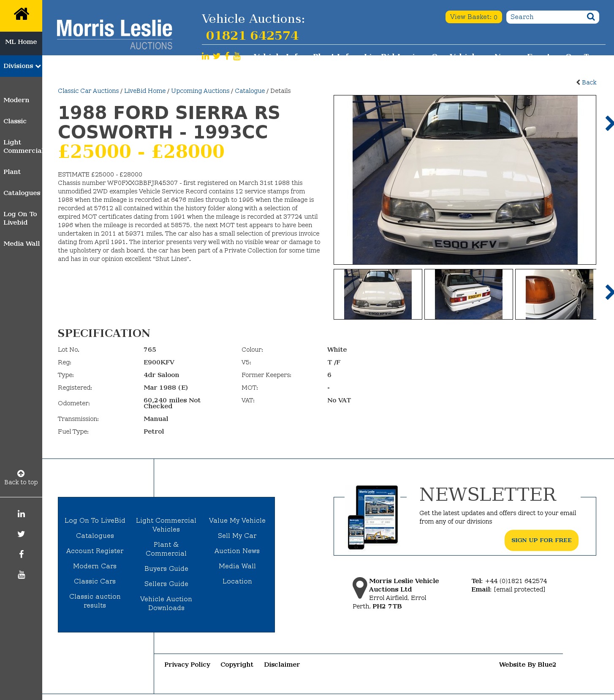Open Catalogues in sidebar
Image resolution: width=614 pixels, height=700 pixels.
click(22, 193)
